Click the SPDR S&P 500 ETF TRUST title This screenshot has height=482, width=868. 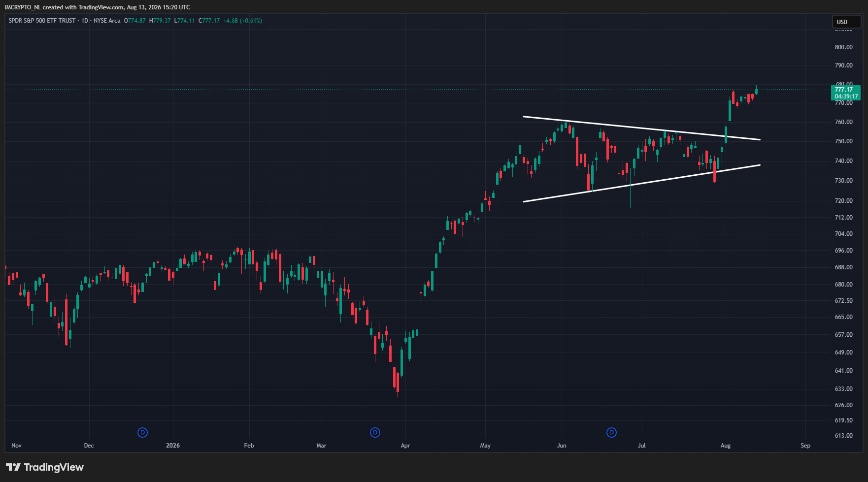(42, 21)
